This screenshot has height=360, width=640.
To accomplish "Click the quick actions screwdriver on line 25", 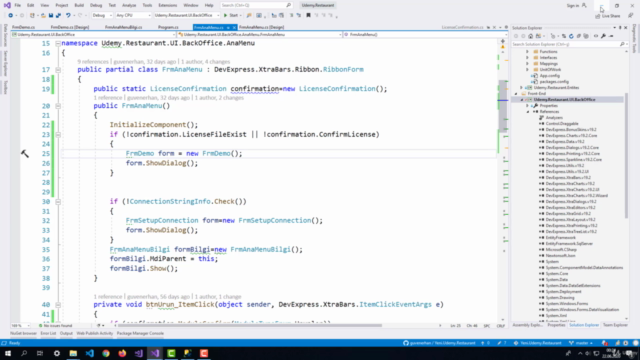I will pyautogui.click(x=25, y=153).
